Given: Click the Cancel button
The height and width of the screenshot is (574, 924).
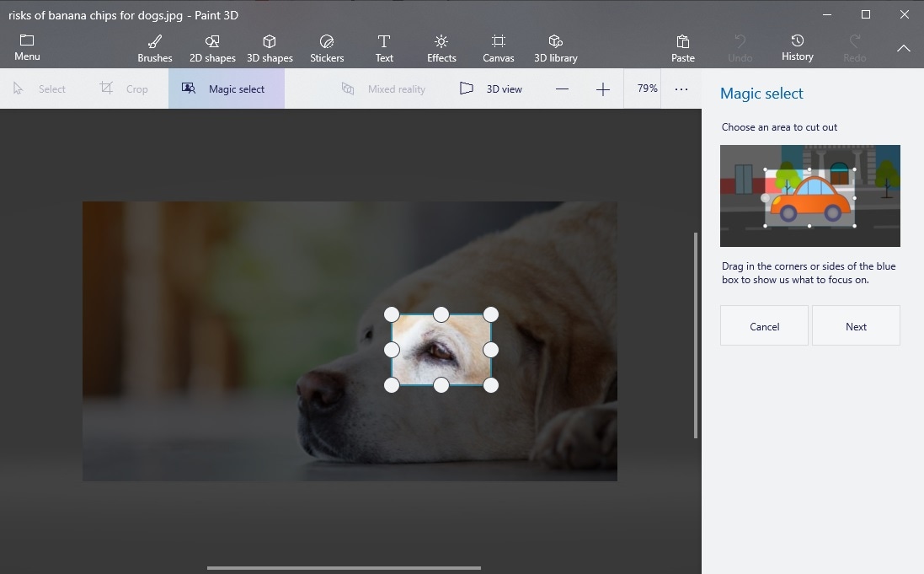Looking at the screenshot, I should pyautogui.click(x=764, y=325).
